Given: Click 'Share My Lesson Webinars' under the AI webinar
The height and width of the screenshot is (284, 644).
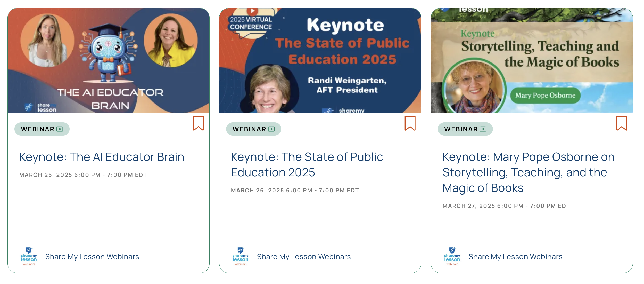Looking at the screenshot, I should click(x=92, y=256).
